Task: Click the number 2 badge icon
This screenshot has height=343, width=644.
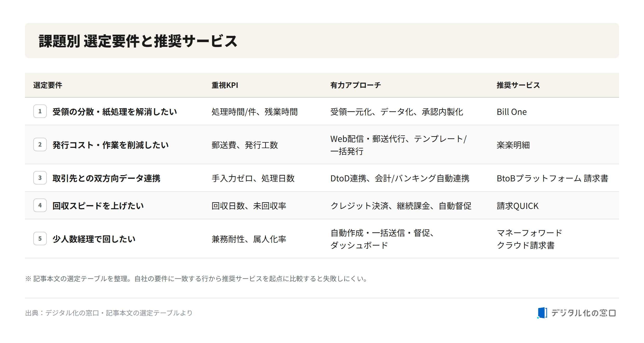Action: tap(40, 145)
